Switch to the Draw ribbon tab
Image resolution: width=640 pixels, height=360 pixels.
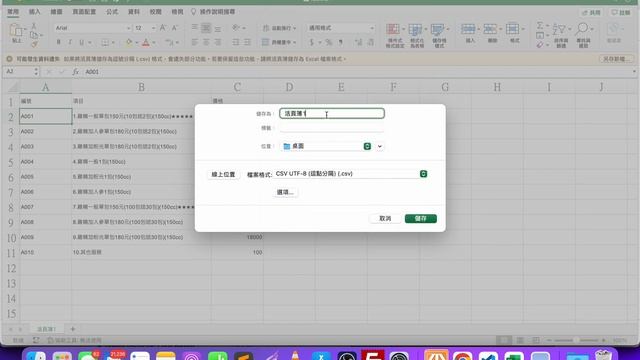(x=56, y=12)
